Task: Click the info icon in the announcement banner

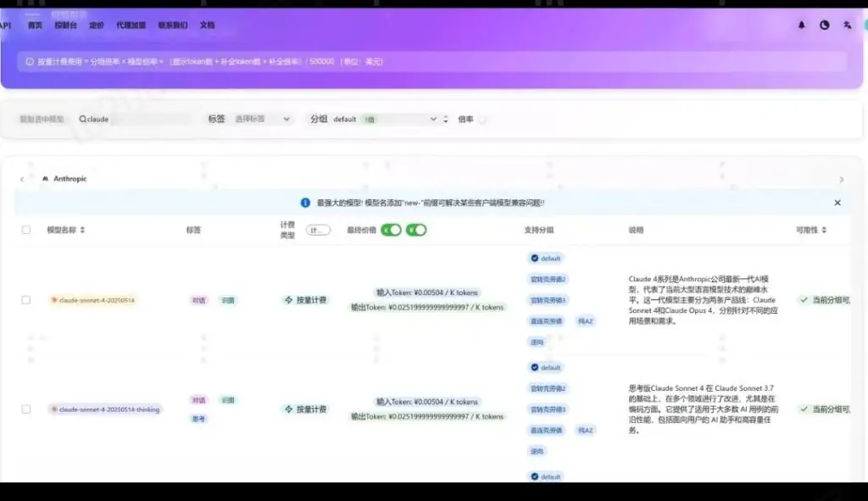Action: click(304, 203)
